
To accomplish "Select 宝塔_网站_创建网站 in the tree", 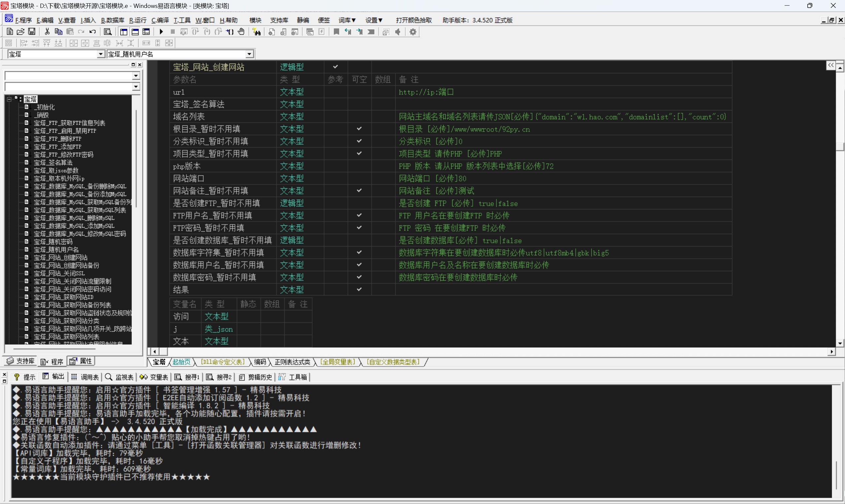I will pos(60,257).
